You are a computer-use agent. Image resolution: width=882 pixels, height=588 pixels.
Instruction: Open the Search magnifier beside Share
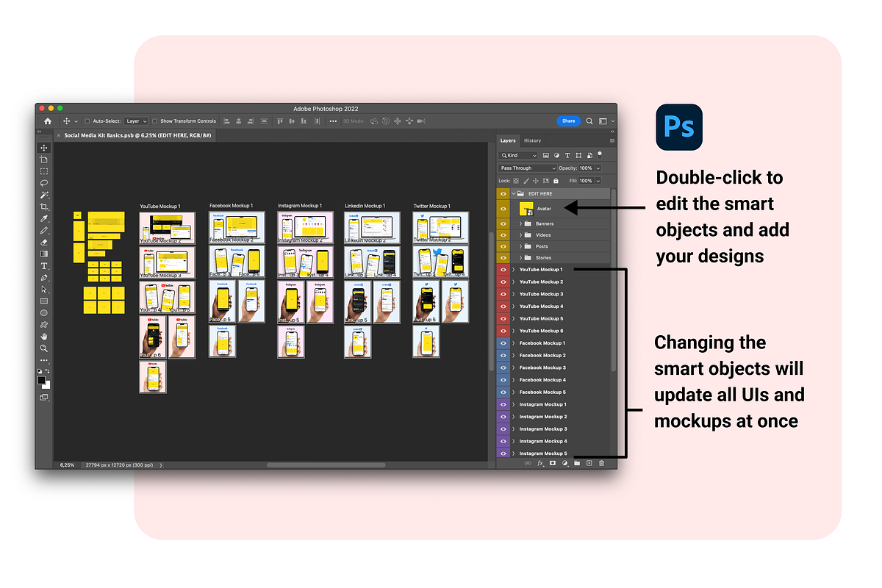point(589,121)
